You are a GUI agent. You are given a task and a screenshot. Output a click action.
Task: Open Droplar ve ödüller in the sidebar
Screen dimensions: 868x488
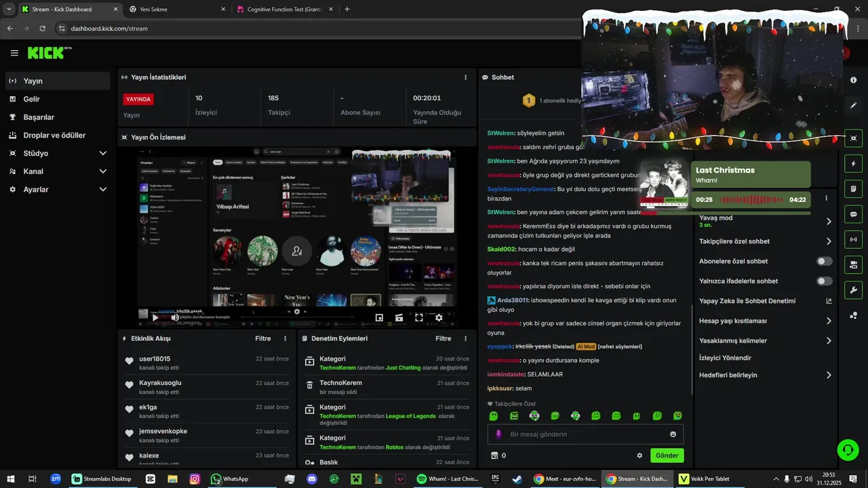point(58,135)
